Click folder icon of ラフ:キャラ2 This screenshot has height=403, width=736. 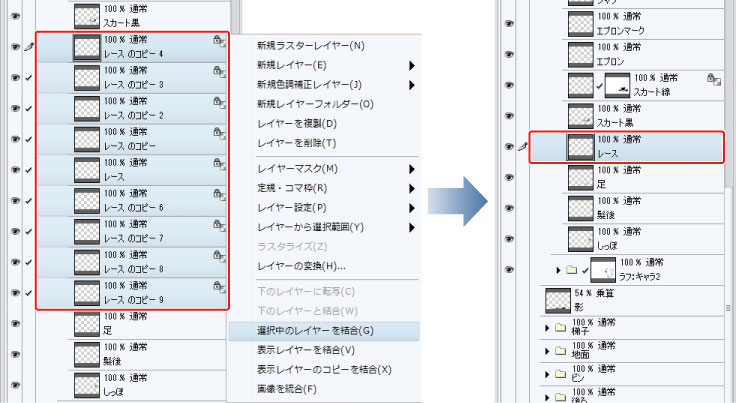(x=571, y=270)
